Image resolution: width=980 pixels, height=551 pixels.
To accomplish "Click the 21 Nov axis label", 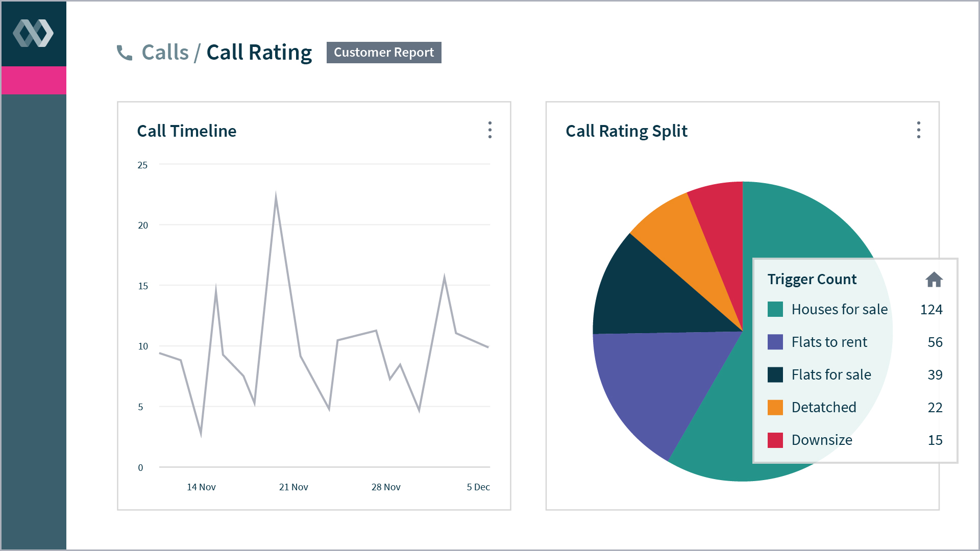I will coord(293,487).
